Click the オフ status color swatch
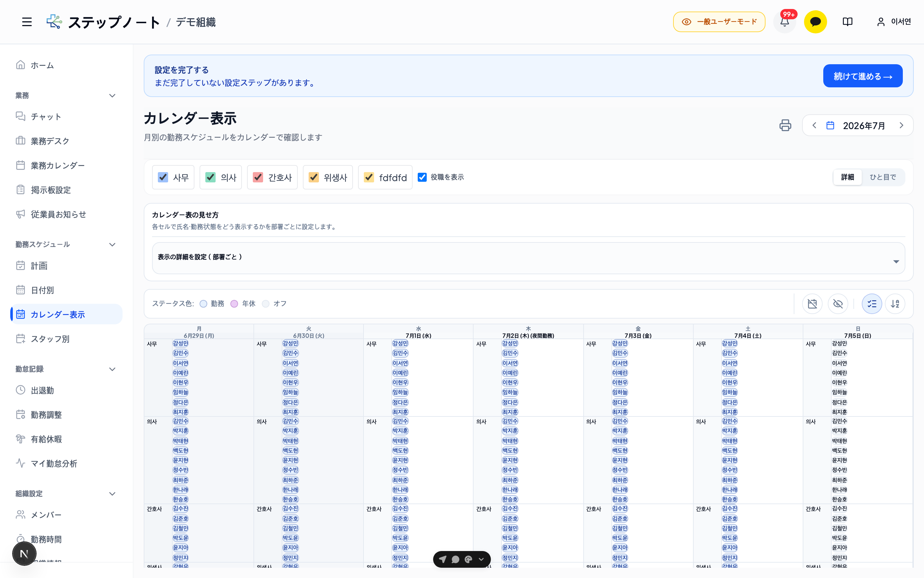Image resolution: width=924 pixels, height=578 pixels. click(x=266, y=303)
